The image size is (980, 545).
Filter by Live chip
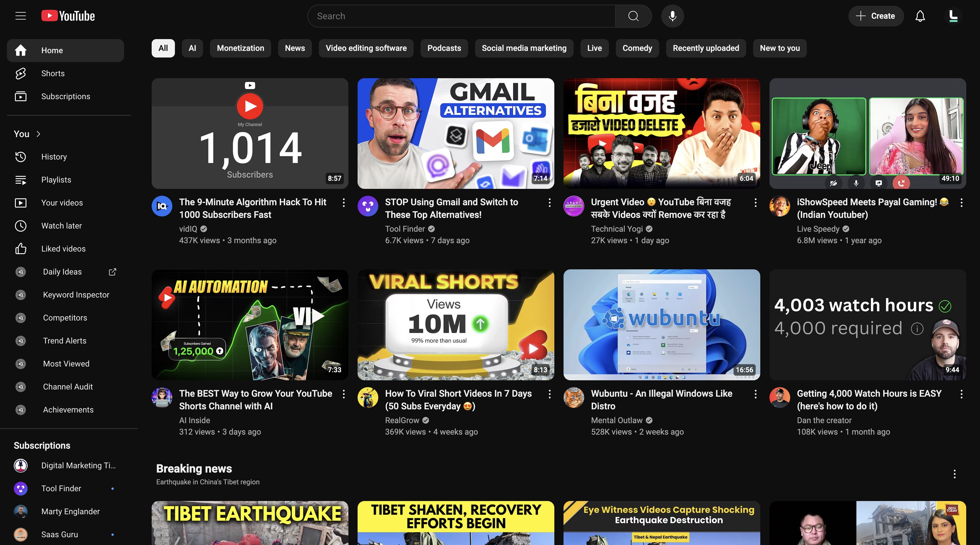594,48
